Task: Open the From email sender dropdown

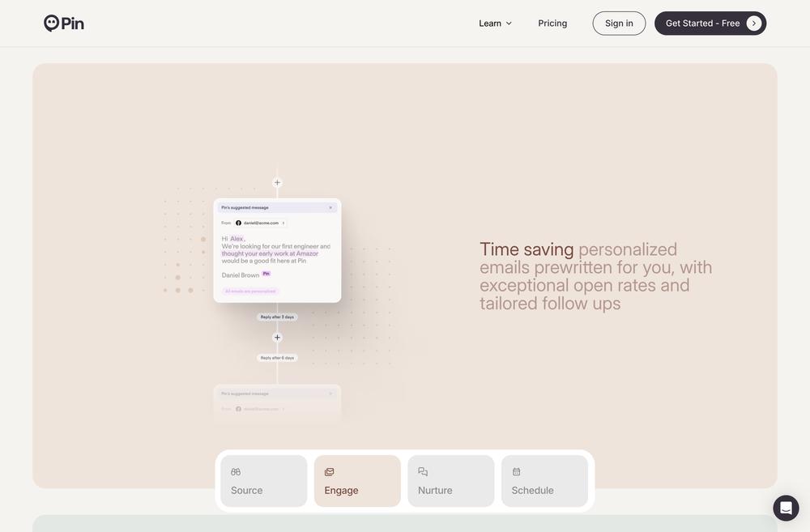Action: [x=261, y=223]
